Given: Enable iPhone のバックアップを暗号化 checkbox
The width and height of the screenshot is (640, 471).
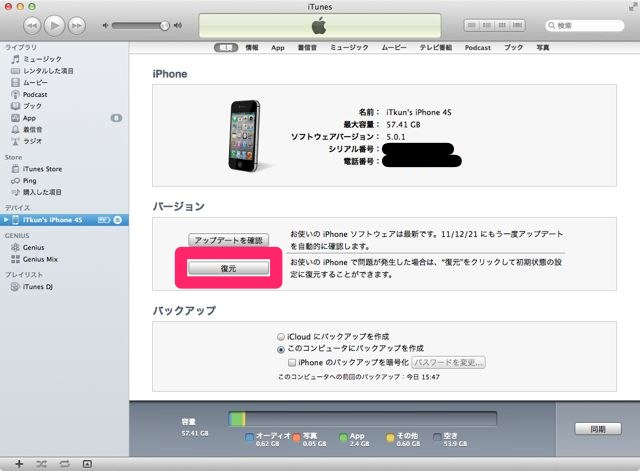Looking at the screenshot, I should (x=292, y=362).
